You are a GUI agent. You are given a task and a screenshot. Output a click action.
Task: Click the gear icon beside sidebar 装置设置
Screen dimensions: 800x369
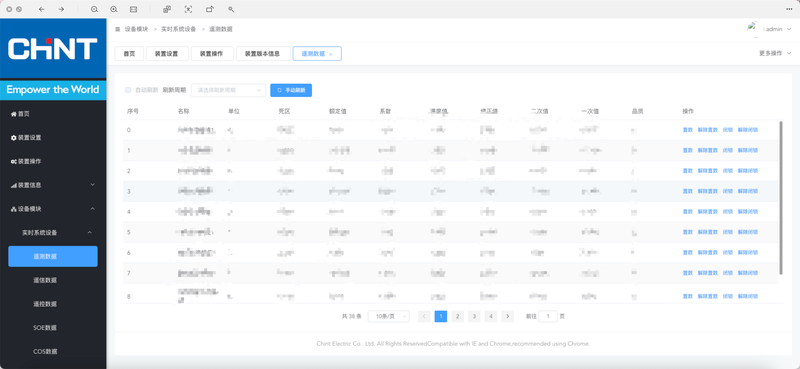click(x=14, y=138)
